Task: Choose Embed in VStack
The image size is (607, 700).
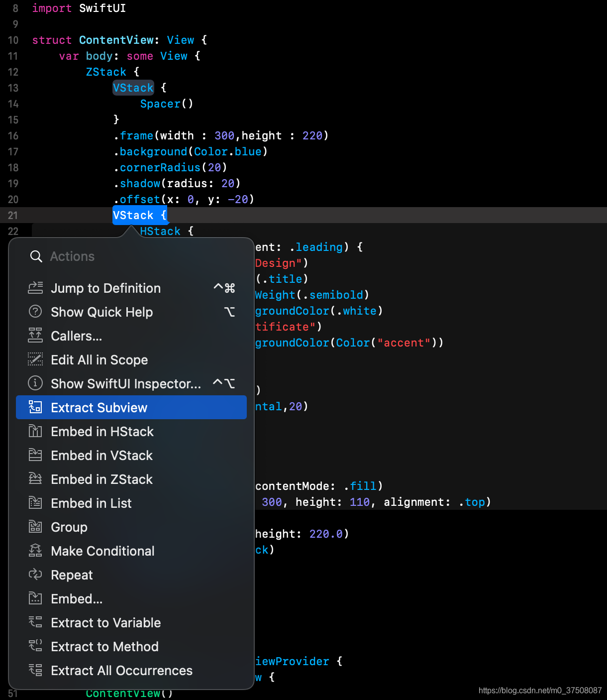Action: point(131,455)
